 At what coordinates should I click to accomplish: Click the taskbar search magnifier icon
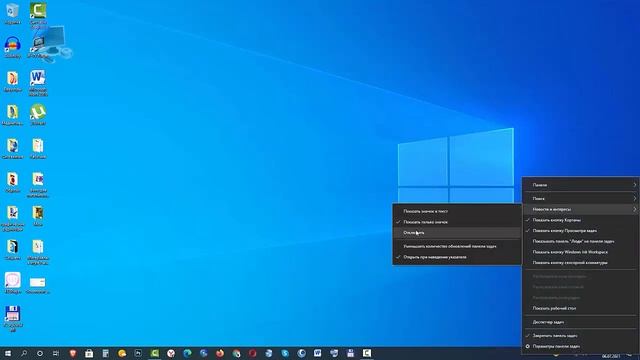pos(24,353)
